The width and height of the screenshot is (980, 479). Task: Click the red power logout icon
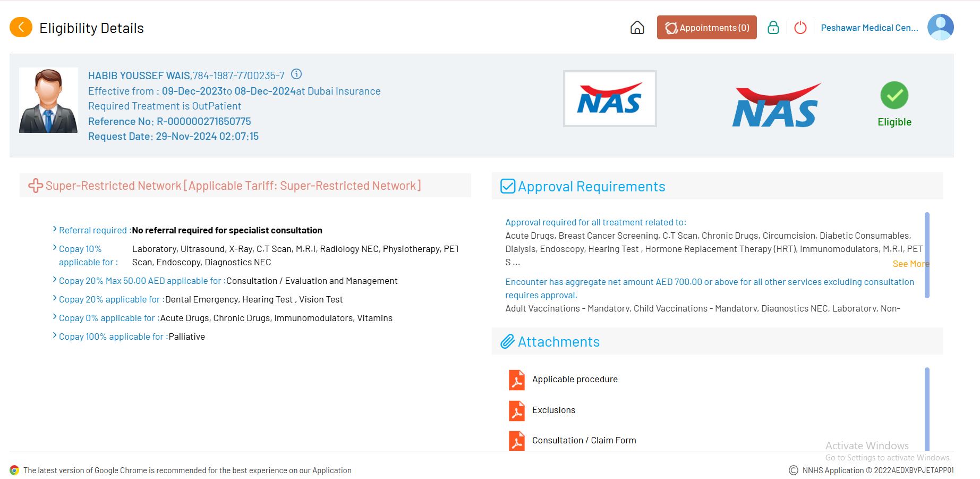tap(800, 28)
